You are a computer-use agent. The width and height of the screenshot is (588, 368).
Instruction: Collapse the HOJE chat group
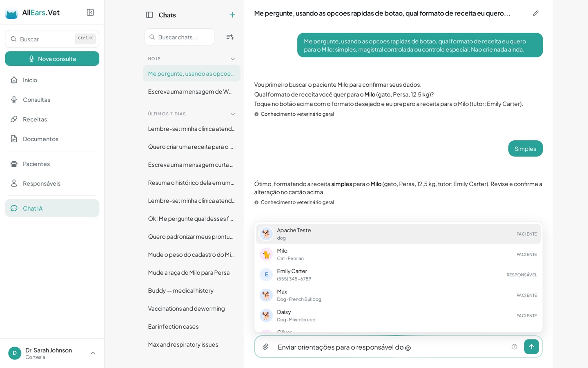tap(233, 59)
